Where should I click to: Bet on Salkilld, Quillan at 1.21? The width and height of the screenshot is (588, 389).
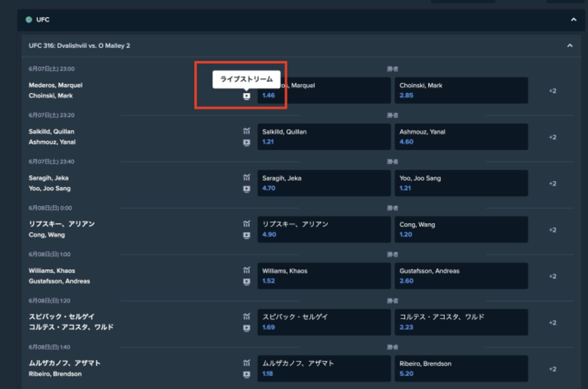[x=324, y=137]
